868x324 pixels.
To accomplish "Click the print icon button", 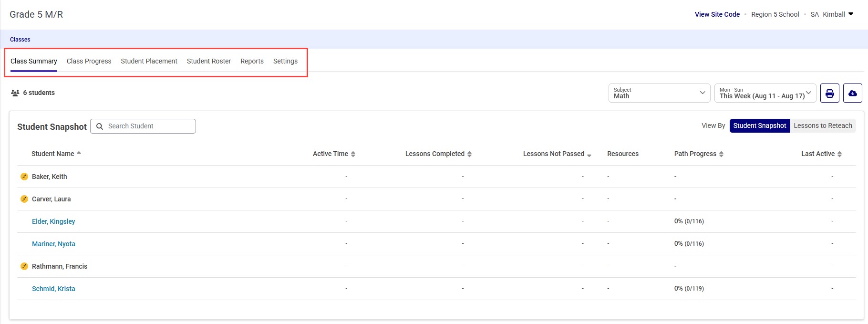I will point(829,93).
